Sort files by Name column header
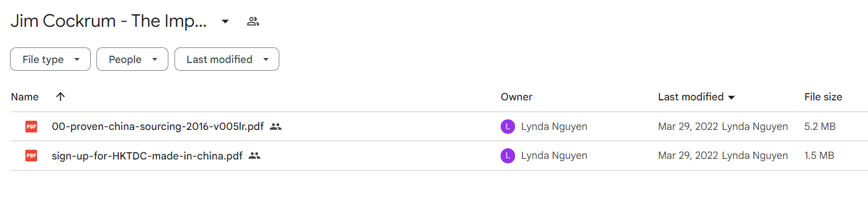 click(25, 96)
